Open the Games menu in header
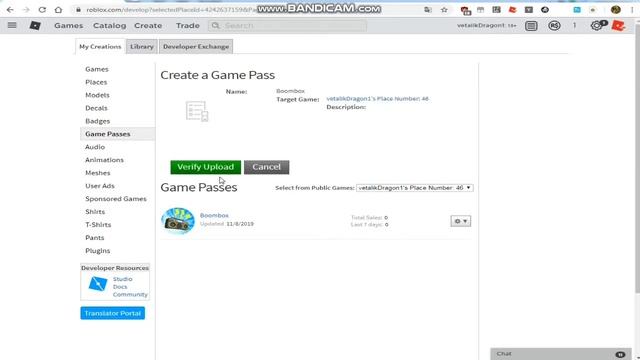 69,25
